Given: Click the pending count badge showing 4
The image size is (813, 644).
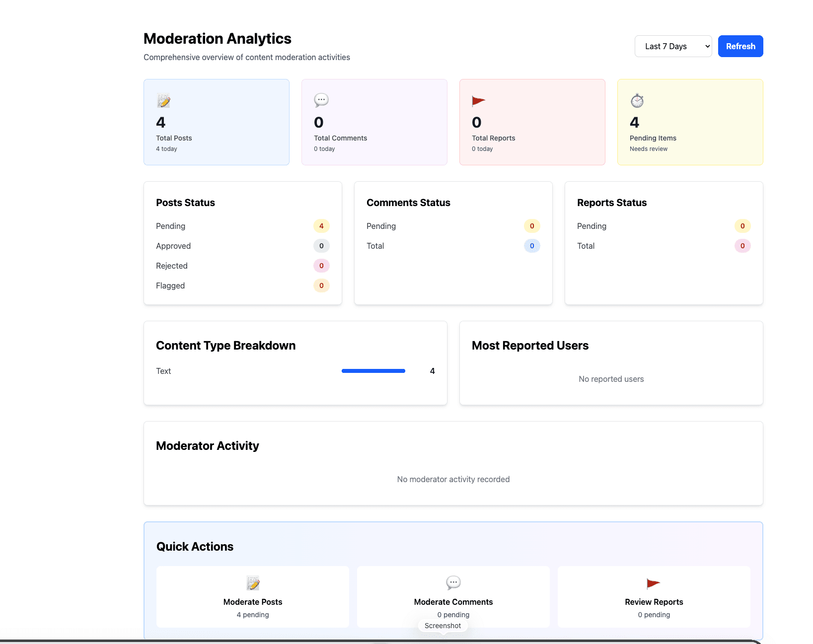Looking at the screenshot, I should pos(321,226).
